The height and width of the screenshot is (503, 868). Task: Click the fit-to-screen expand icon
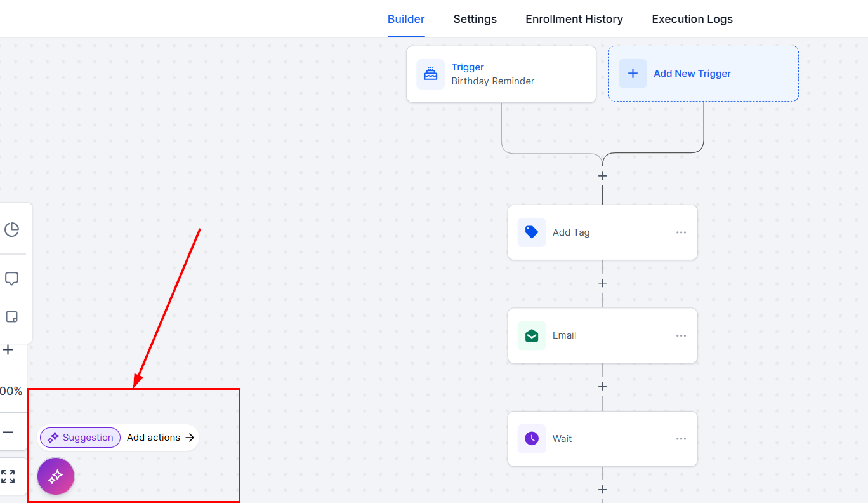point(8,476)
